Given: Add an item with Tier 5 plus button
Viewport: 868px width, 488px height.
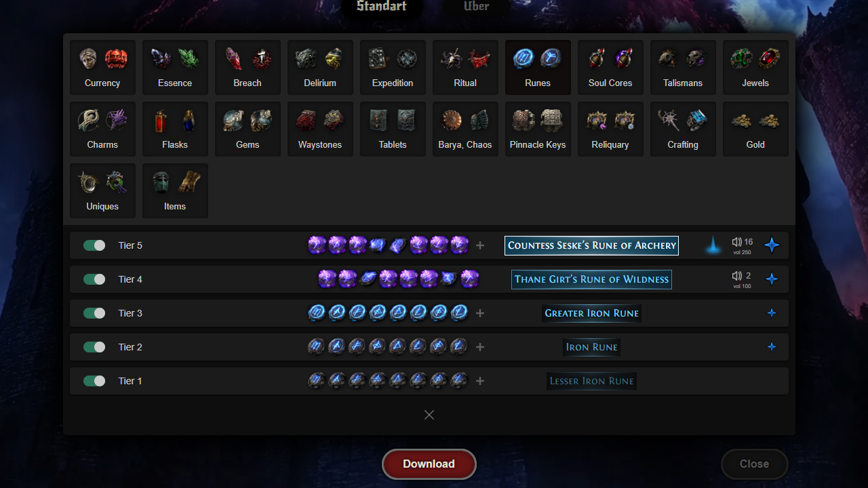Looking at the screenshot, I should (x=480, y=245).
